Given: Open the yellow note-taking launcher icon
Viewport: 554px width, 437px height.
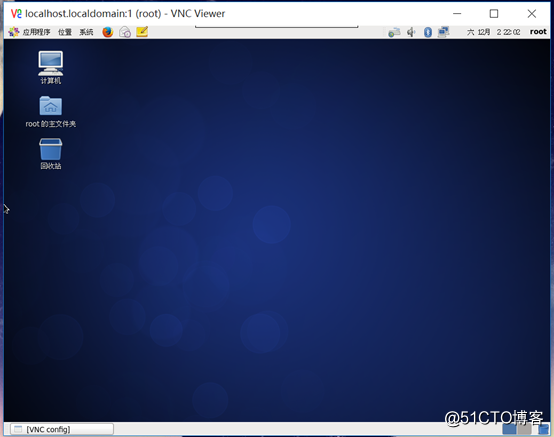Looking at the screenshot, I should pyautogui.click(x=142, y=32).
